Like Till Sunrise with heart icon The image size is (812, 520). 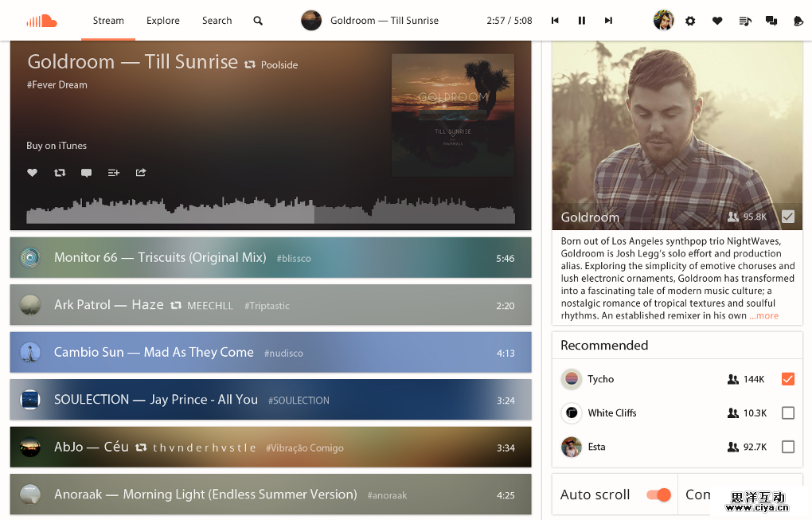pos(33,173)
